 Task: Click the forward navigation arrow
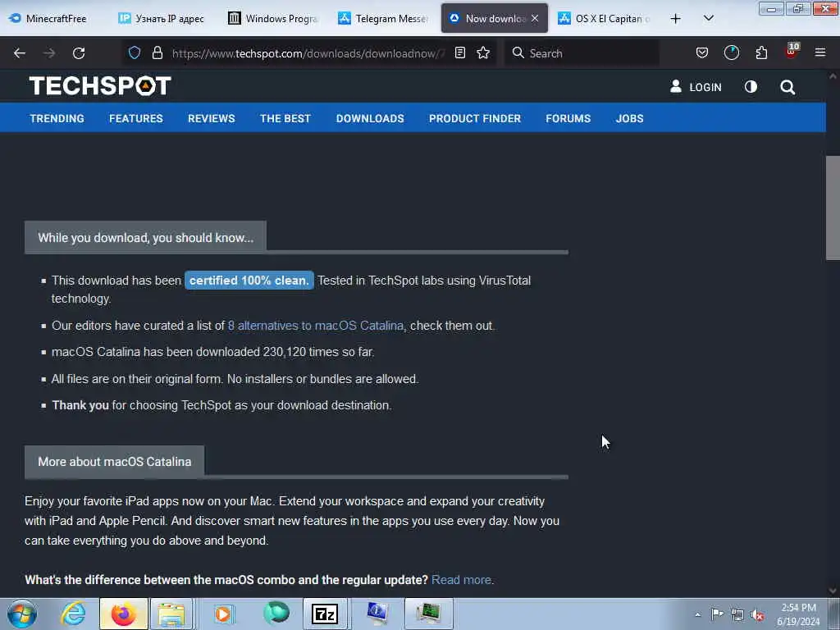coord(48,53)
